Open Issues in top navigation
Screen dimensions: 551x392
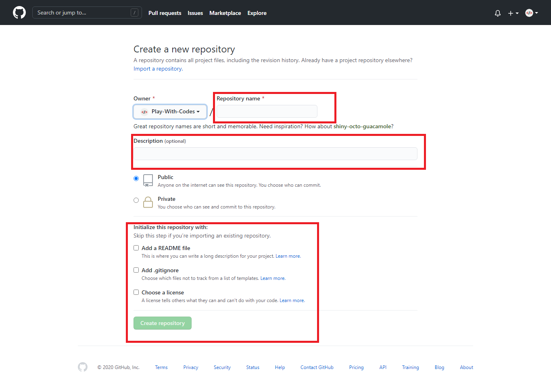(x=195, y=13)
